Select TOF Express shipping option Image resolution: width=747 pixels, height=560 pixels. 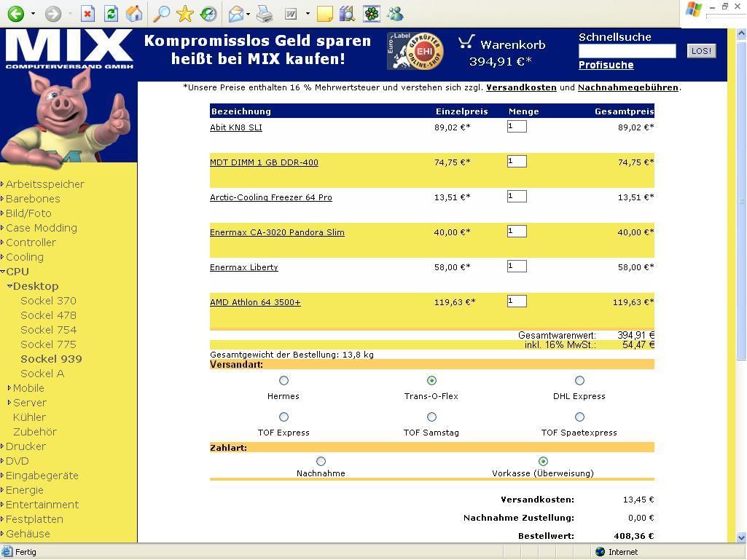pos(284,417)
